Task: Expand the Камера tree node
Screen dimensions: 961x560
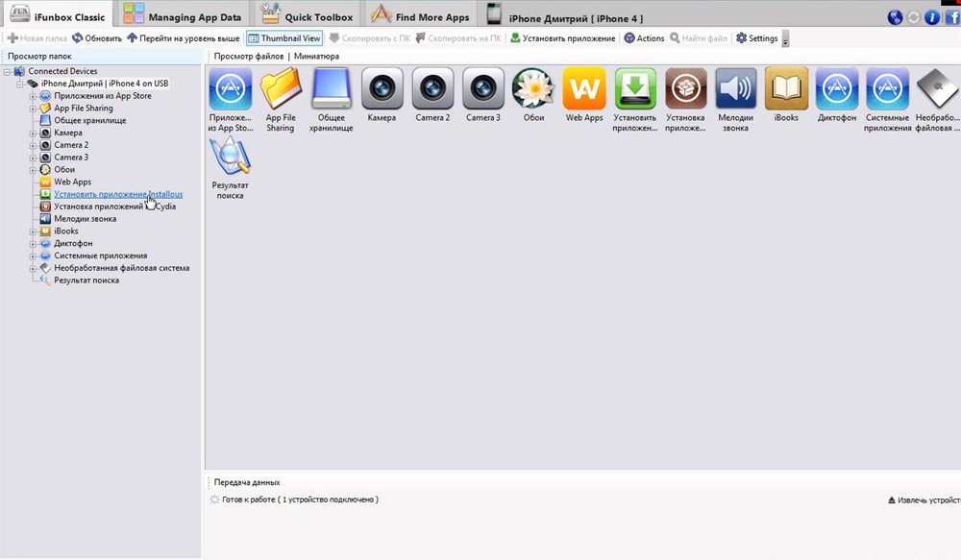Action: [x=33, y=133]
